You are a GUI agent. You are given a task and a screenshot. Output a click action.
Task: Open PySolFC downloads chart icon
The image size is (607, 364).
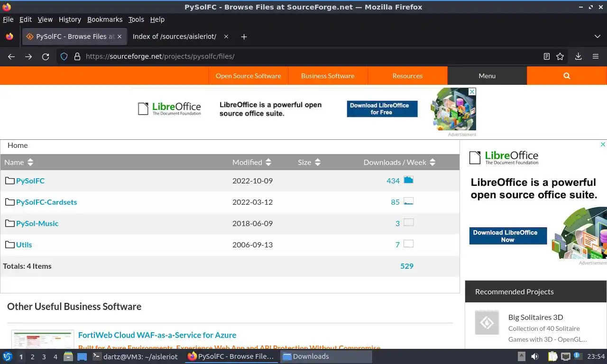coord(408,180)
